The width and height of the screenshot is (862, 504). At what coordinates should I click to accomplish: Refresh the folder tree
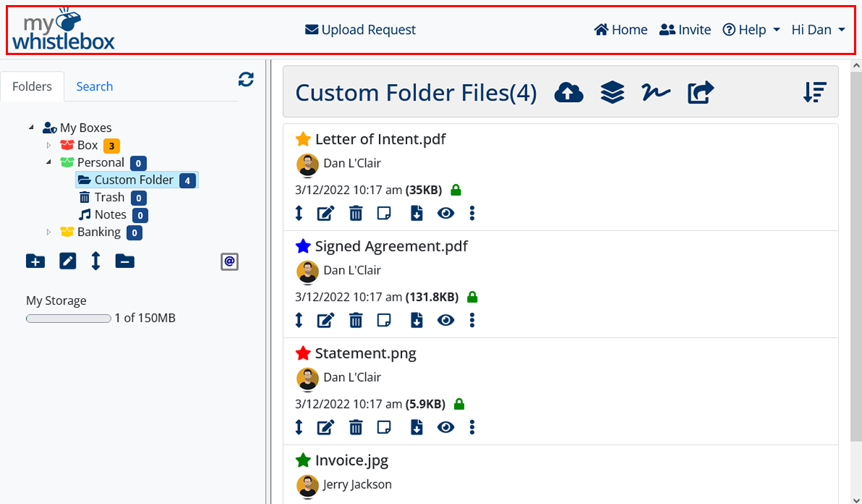[x=246, y=80]
